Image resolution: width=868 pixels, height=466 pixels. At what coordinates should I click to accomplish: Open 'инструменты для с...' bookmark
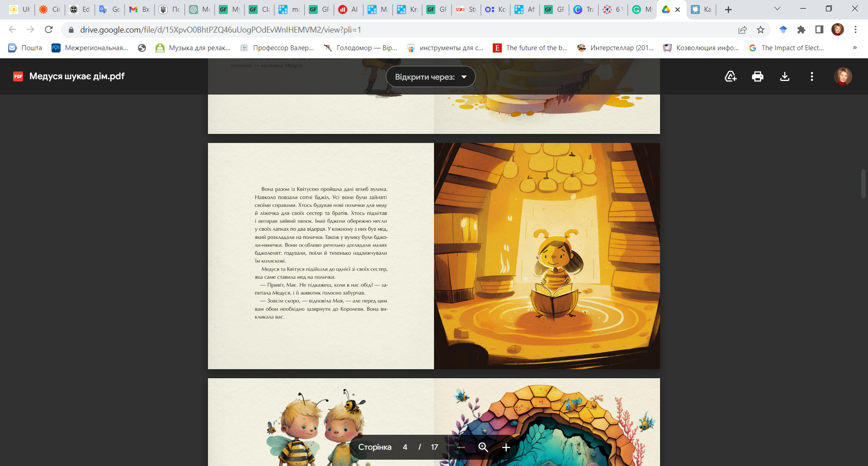[x=445, y=48]
